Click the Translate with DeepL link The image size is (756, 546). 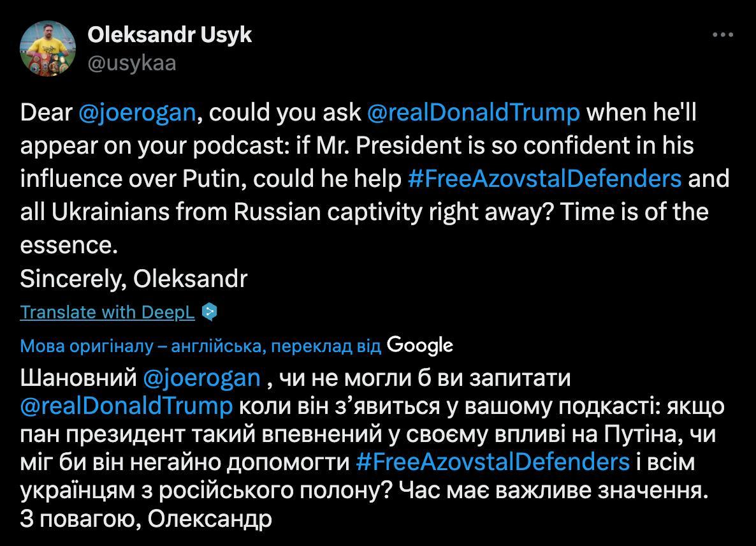point(107,312)
